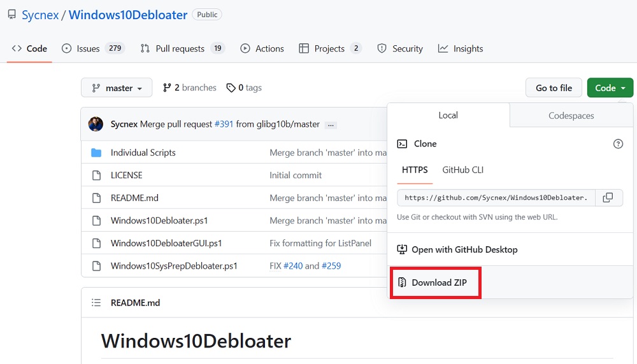Open the Pull requests tab
This screenshot has height=364, width=637.
click(x=182, y=49)
